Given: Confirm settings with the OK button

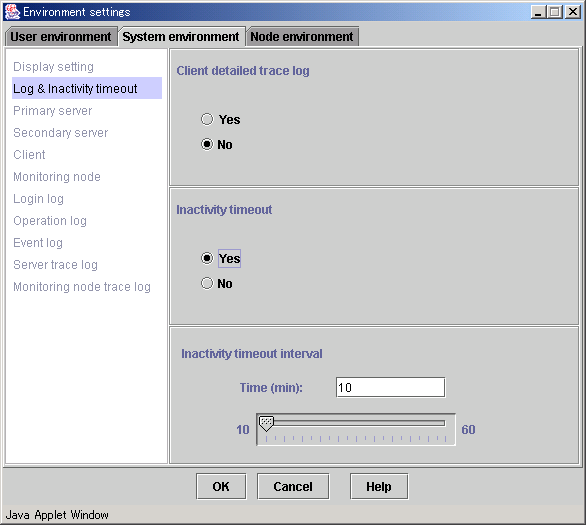Looking at the screenshot, I should [x=221, y=486].
